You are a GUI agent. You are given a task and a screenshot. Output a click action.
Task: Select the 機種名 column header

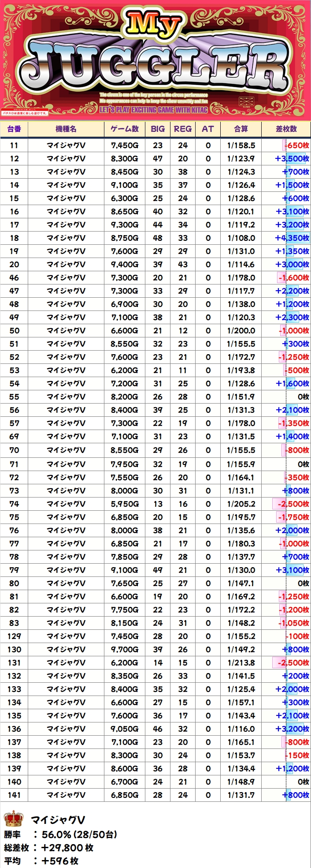click(66, 129)
